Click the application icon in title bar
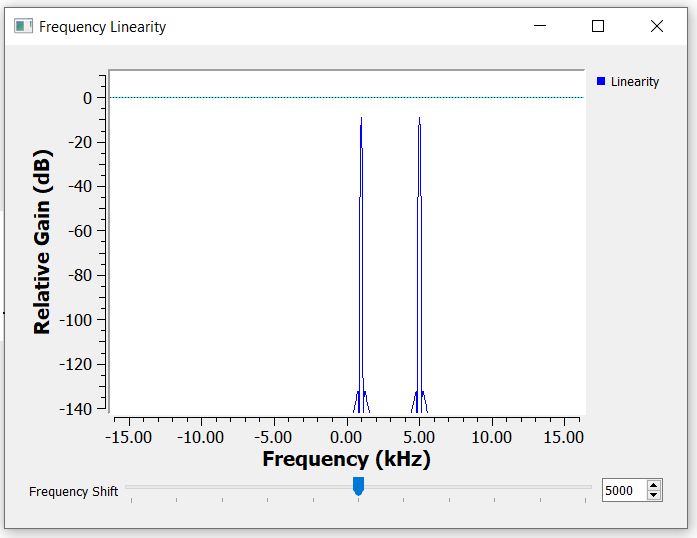The height and width of the screenshot is (538, 697). tap(22, 26)
